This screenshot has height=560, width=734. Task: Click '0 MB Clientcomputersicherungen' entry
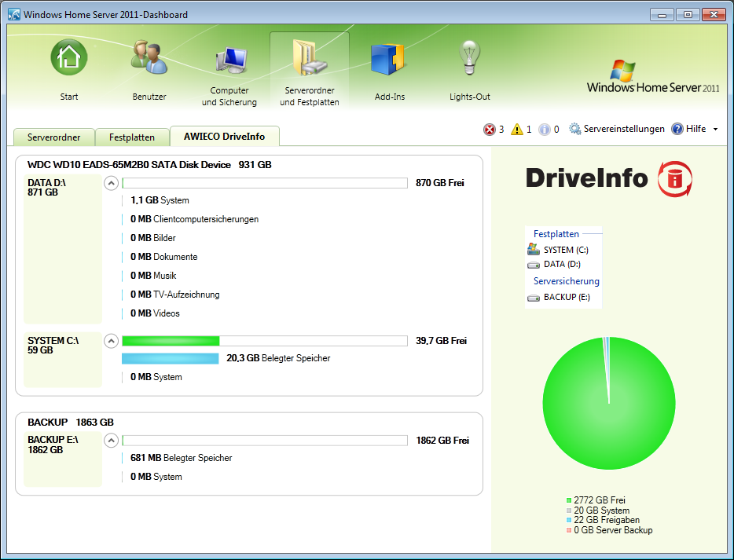(194, 219)
